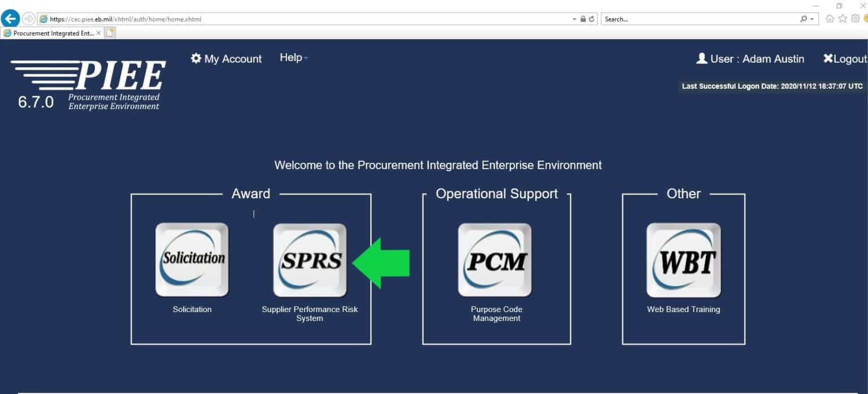The height and width of the screenshot is (394, 868).
Task: Open the address bar autocomplete dropdown arrow
Action: (x=574, y=18)
